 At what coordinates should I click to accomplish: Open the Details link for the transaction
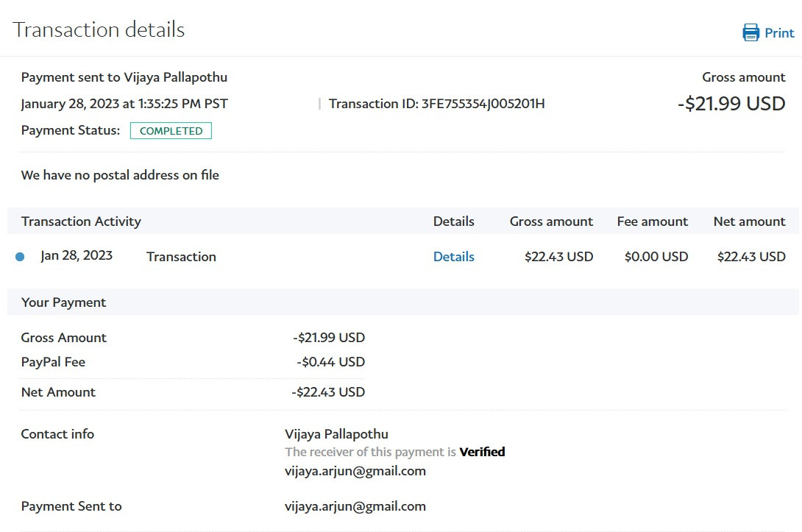[x=453, y=257]
